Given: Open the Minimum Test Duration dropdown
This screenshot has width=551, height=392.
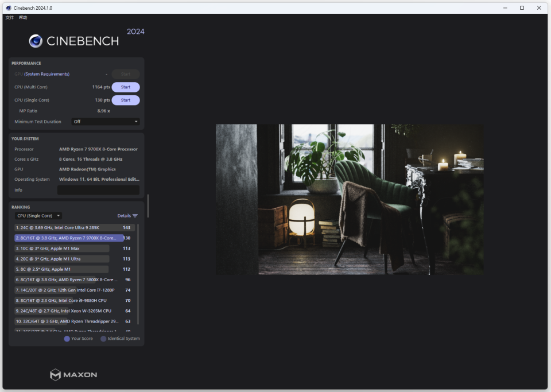Looking at the screenshot, I should pos(106,122).
